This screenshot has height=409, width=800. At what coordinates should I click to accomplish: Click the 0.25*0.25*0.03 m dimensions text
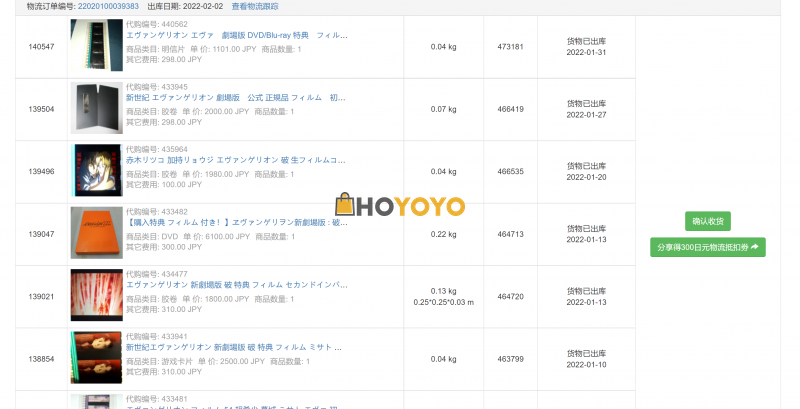443,302
